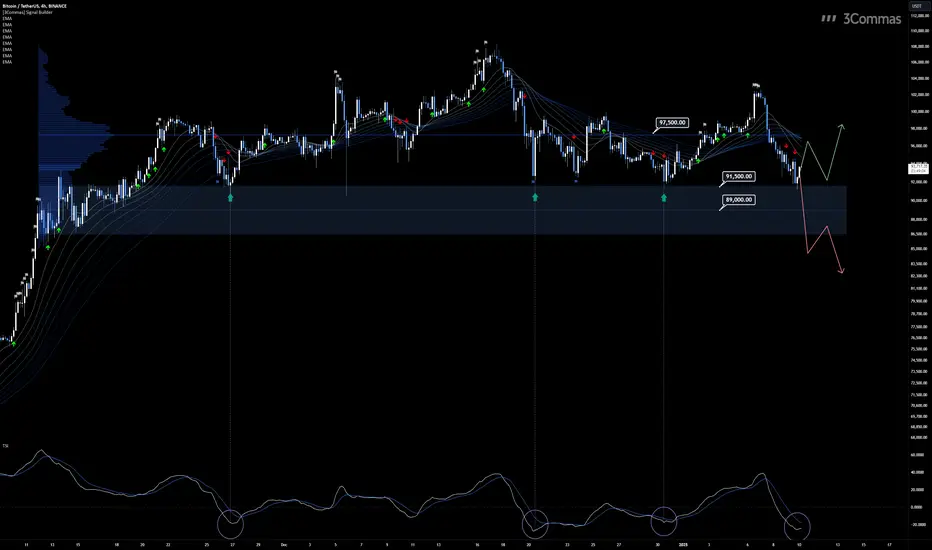
Task: Click the 30 date on the time axis
Action: (x=657, y=545)
